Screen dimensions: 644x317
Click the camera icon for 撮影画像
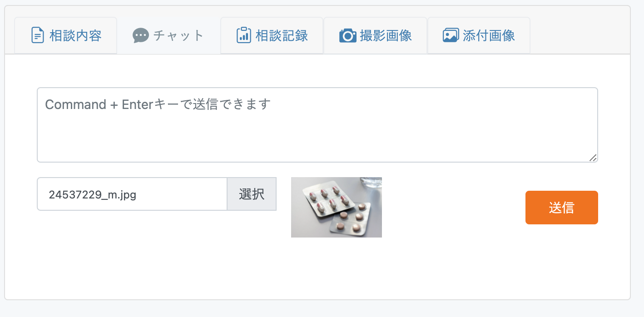tap(347, 35)
